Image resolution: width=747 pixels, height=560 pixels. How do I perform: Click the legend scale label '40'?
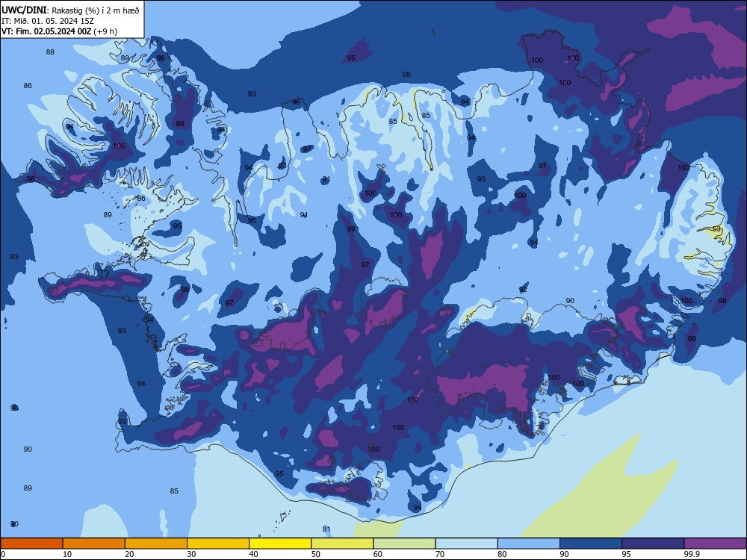click(x=253, y=554)
